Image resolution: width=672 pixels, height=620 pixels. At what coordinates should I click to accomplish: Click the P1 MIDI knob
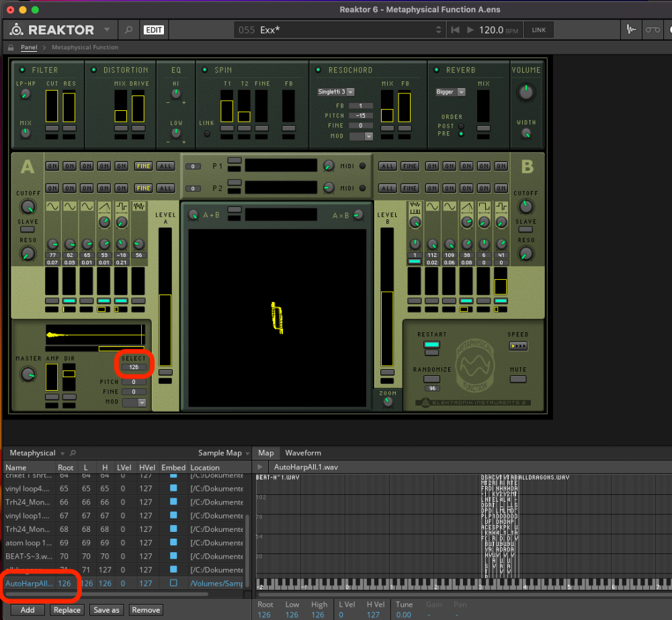pyautogui.click(x=329, y=165)
